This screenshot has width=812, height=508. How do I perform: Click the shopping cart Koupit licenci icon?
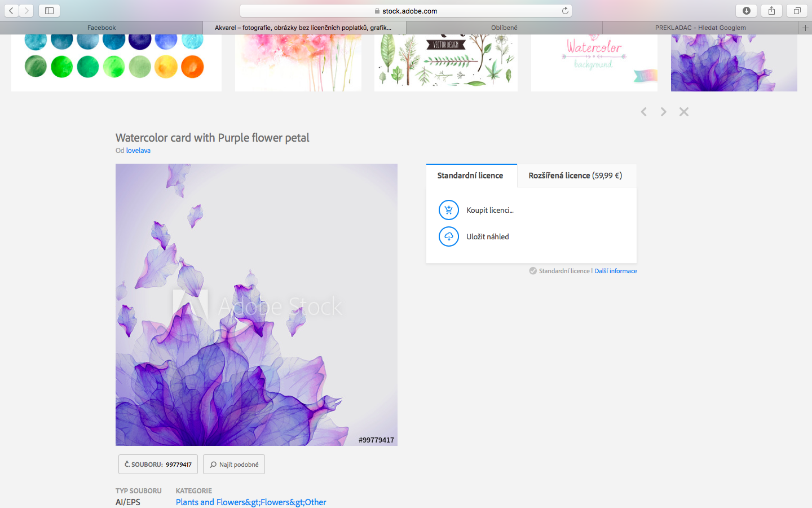point(448,210)
